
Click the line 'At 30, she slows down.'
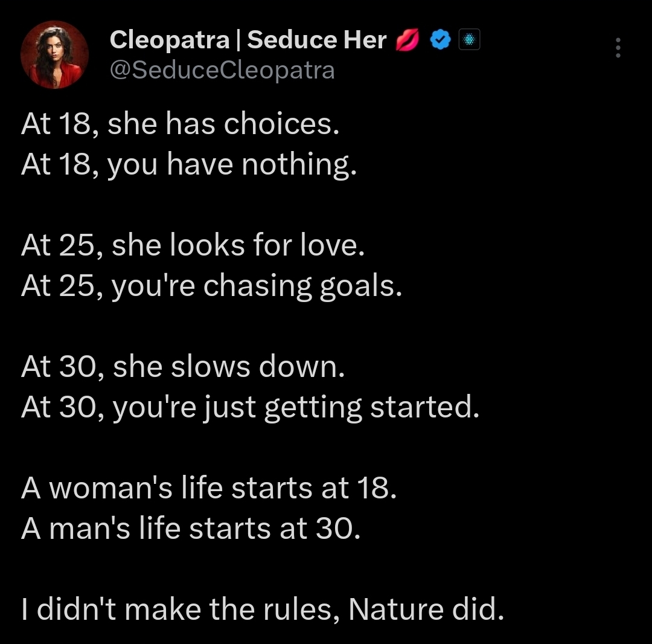183,367
